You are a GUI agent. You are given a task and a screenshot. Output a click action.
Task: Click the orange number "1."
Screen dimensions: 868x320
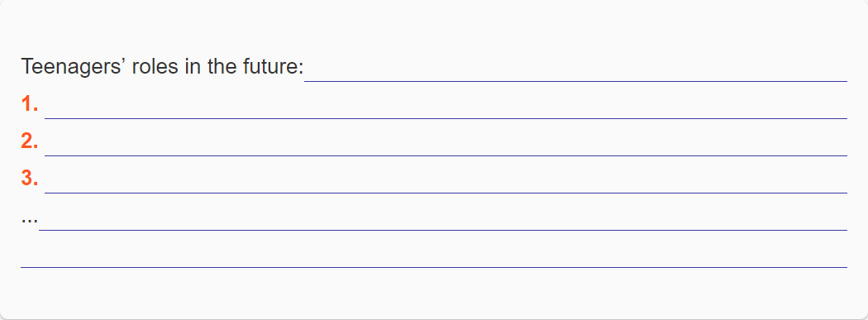pyautogui.click(x=30, y=104)
